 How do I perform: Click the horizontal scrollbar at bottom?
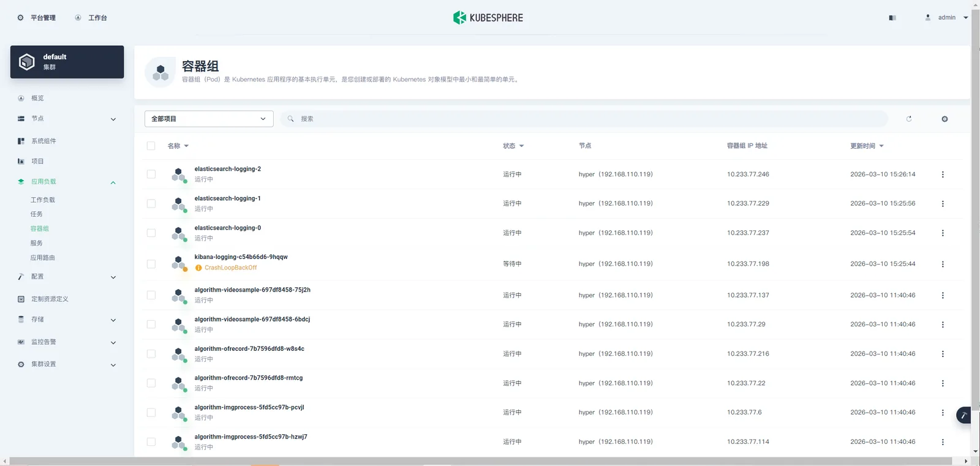pos(481,461)
